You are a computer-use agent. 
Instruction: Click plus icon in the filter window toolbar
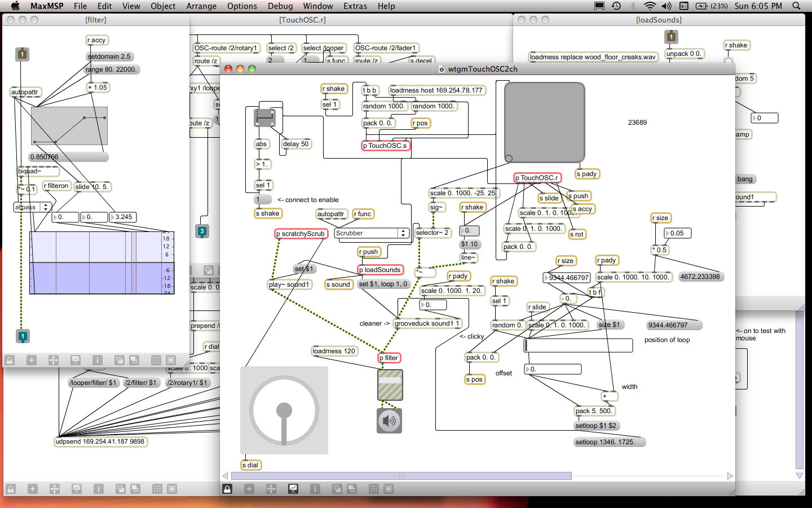pos(32,360)
